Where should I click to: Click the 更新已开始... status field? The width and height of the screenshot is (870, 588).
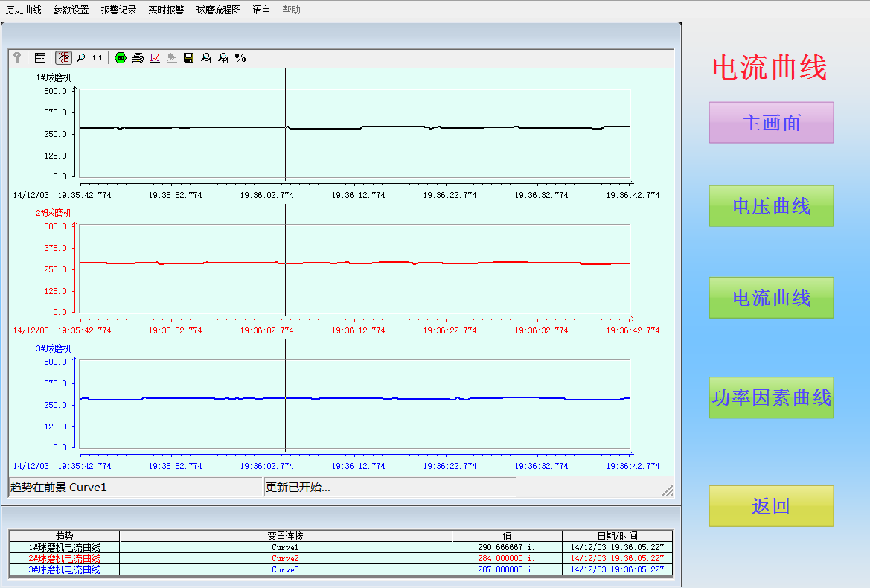(390, 487)
